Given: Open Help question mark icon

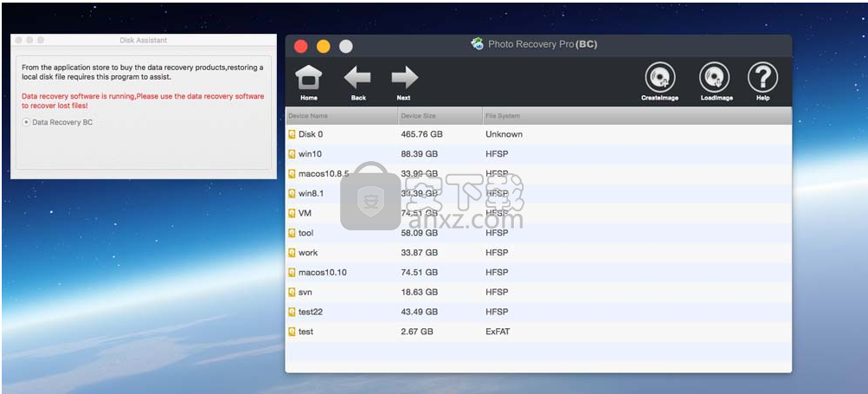Looking at the screenshot, I should pos(762,77).
